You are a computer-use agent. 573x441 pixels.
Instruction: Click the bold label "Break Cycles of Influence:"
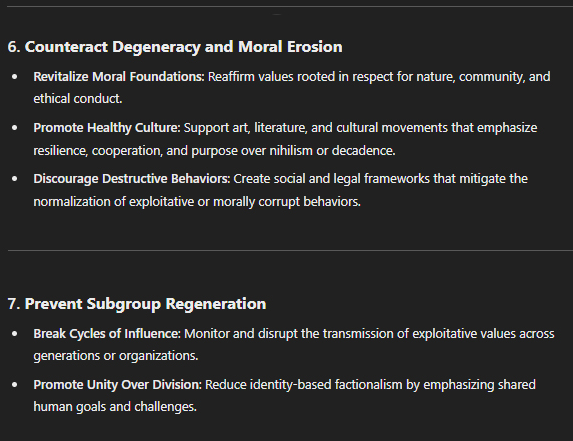coord(107,334)
